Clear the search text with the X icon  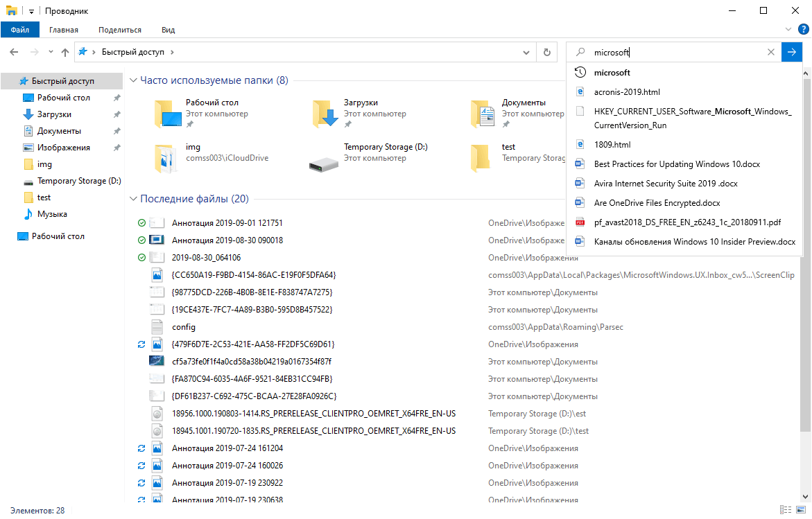[x=771, y=52]
